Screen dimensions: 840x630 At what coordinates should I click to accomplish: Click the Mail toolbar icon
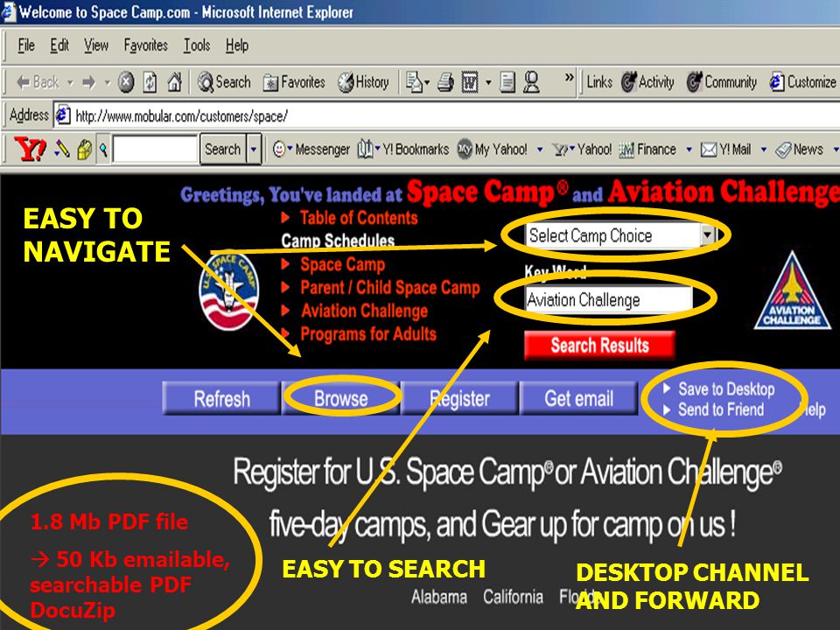[x=414, y=82]
